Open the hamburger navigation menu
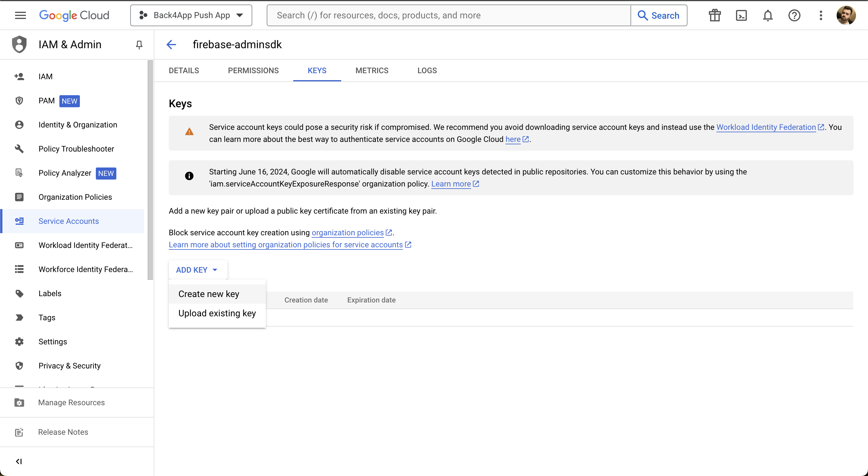868x476 pixels. coord(20,15)
